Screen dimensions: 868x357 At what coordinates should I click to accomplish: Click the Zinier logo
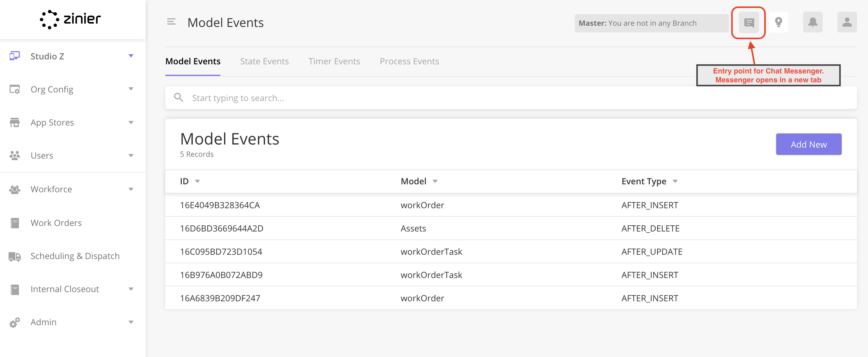coord(70,19)
